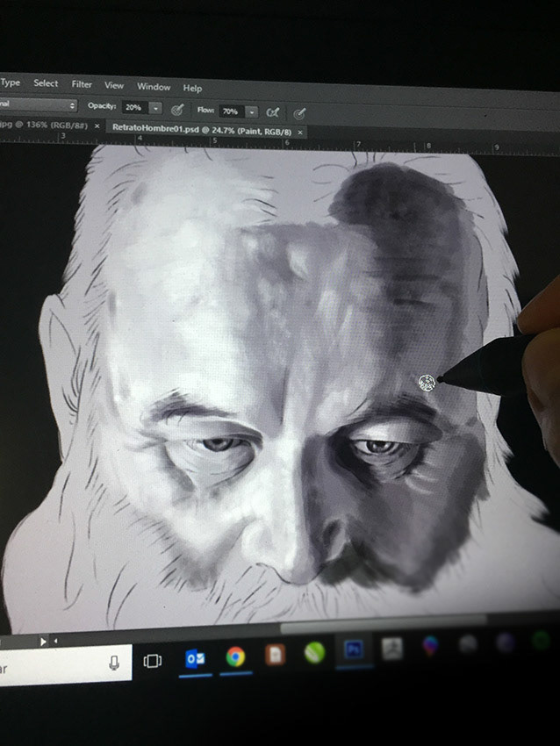Click the Flow 70% value field
Image resolution: width=560 pixels, height=746 pixels.
(231, 111)
